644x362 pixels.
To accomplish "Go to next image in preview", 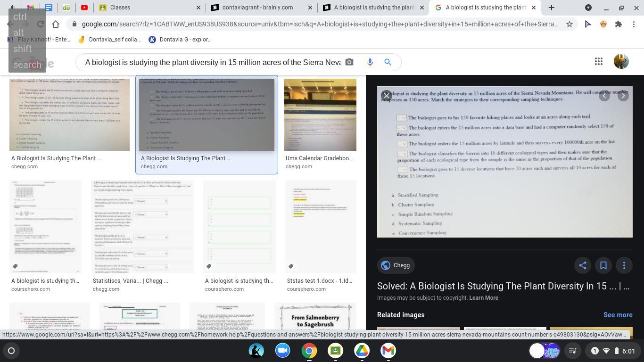I will point(623,96).
